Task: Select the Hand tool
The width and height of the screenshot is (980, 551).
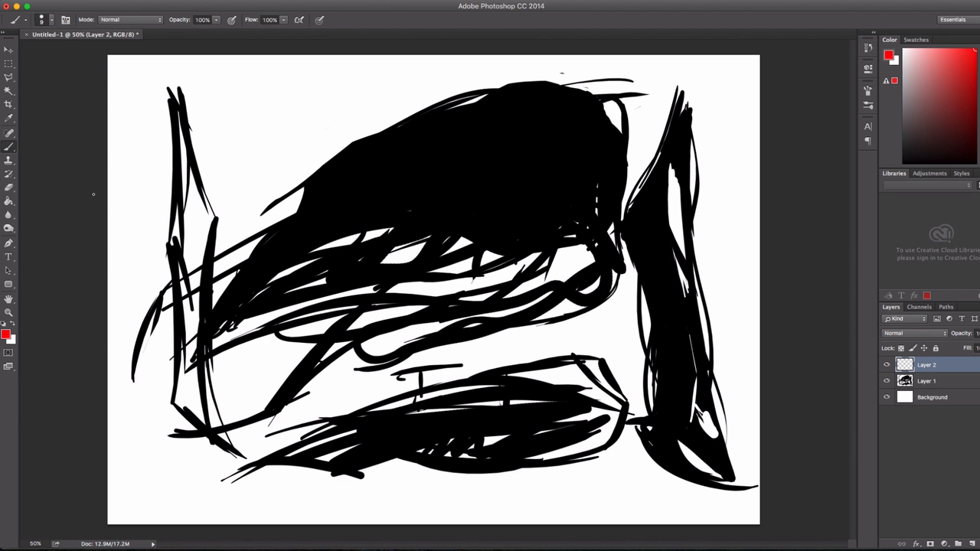Action: coord(8,299)
